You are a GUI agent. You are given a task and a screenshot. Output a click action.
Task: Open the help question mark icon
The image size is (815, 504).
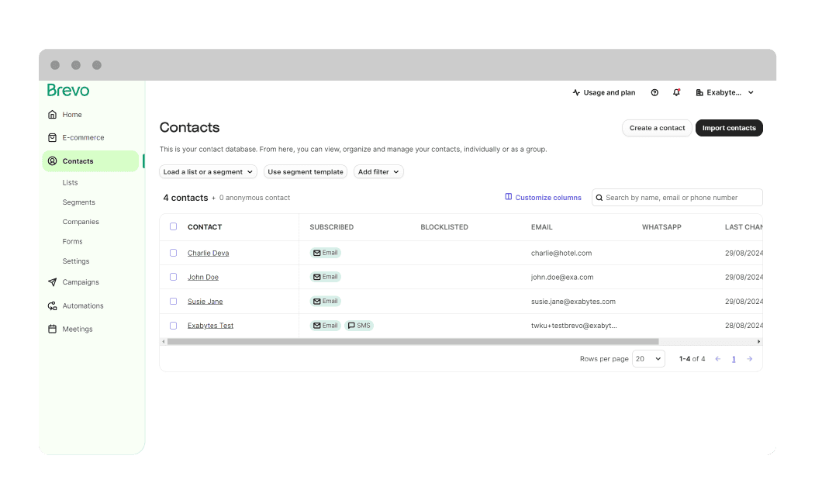(x=654, y=92)
